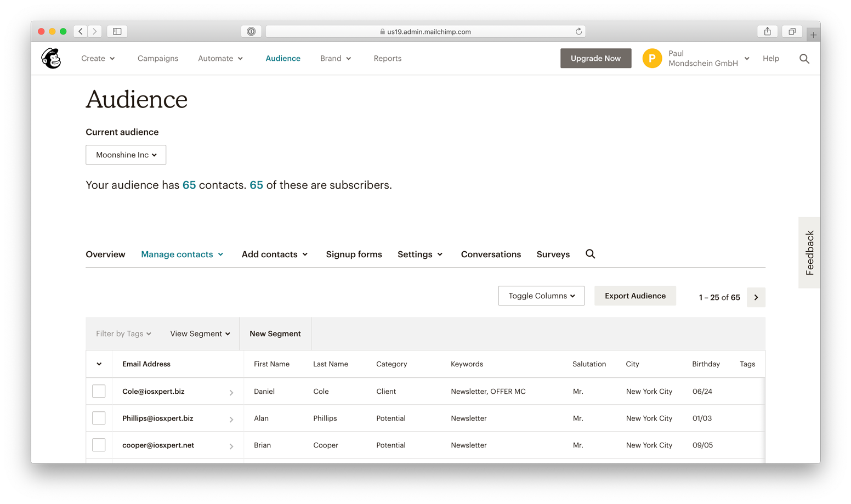Search contacts with the audience magnifier icon
This screenshot has height=504, width=851.
point(591,254)
